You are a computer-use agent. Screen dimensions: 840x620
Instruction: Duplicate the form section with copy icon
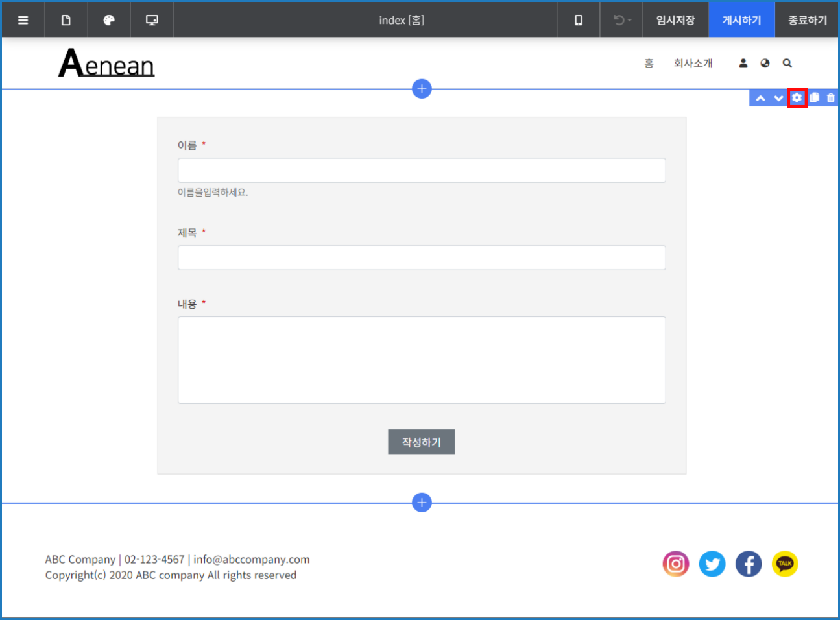[814, 97]
